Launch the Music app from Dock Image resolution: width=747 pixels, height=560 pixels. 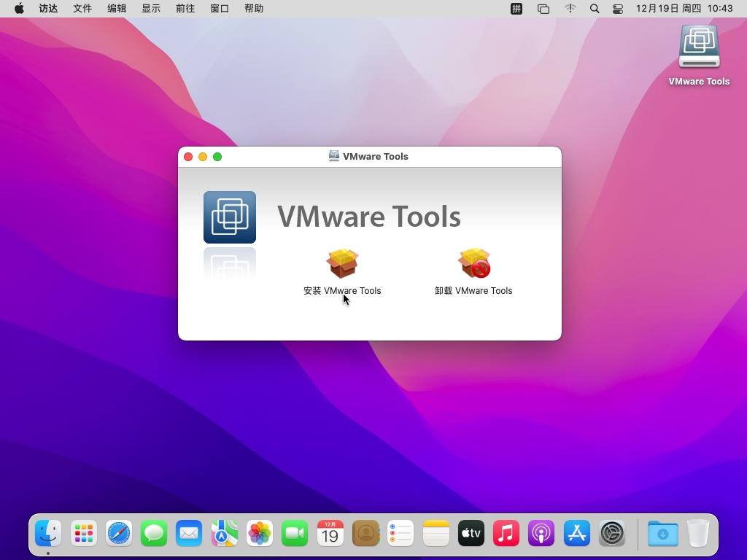click(506, 534)
